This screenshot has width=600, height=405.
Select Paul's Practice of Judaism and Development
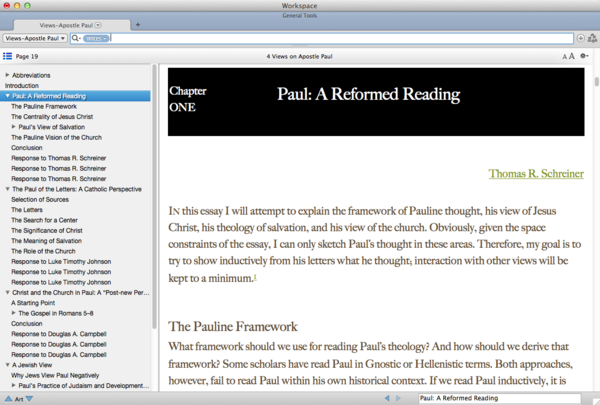click(x=84, y=385)
